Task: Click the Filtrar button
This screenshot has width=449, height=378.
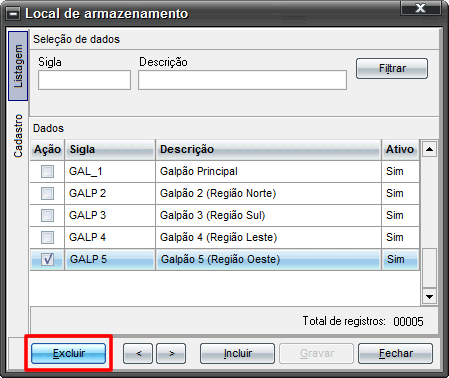Action: (x=392, y=69)
